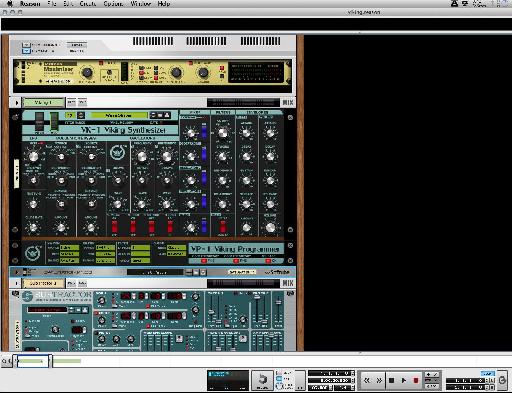Open the menu bar Wi-Fi status icon
This screenshot has width=512, height=393.
click(x=465, y=4)
